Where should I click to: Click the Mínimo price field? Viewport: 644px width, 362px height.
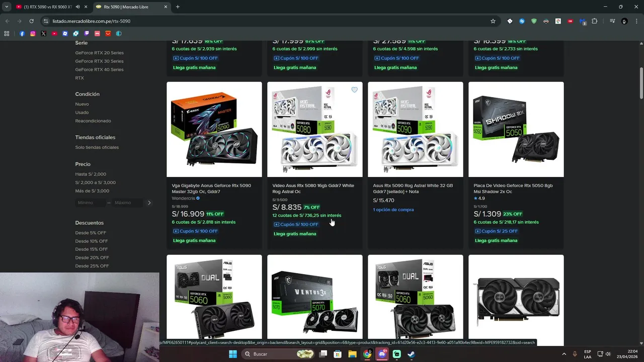pyautogui.click(x=90, y=203)
